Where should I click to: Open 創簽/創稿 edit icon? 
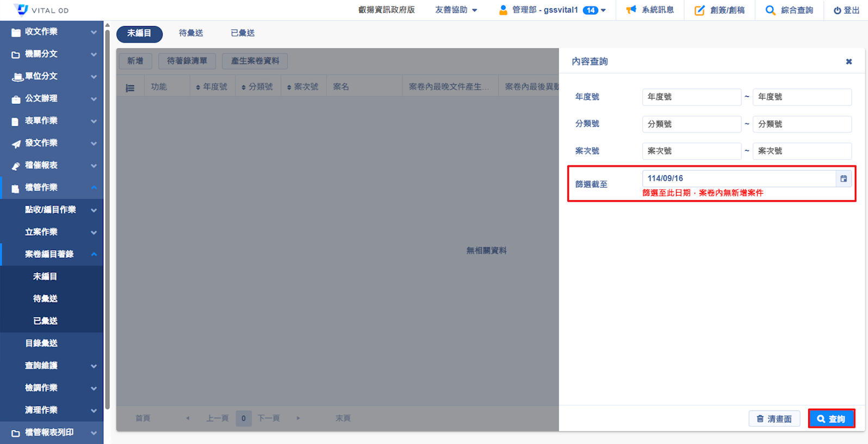pos(699,10)
